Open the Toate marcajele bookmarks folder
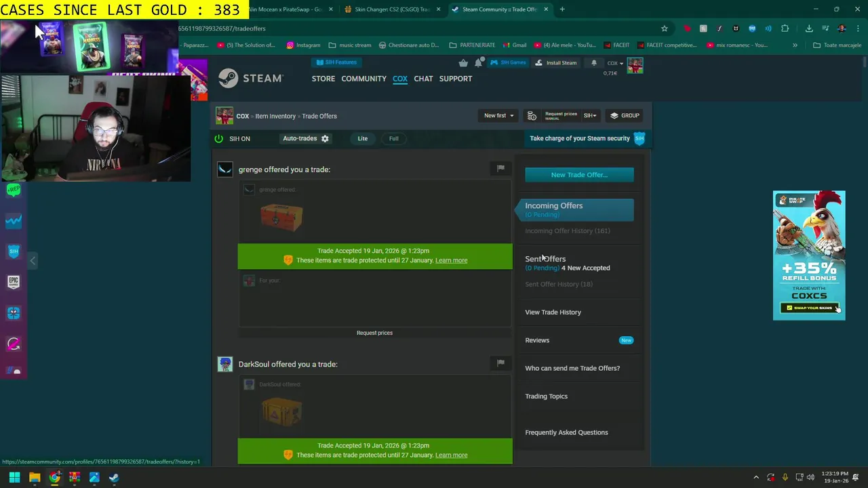Viewport: 868px width, 488px height. coord(837,45)
